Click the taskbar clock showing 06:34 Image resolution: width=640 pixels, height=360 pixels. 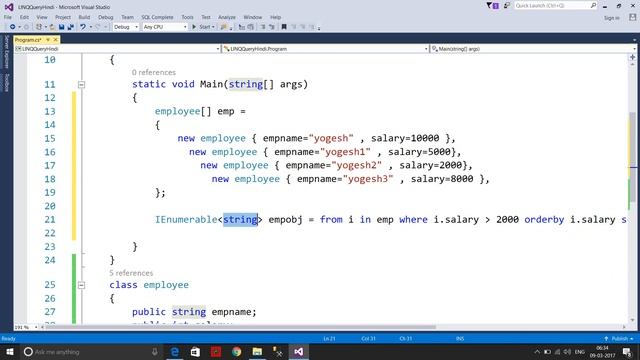(x=602, y=351)
